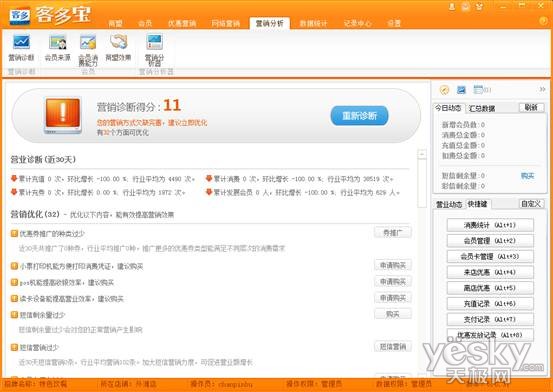Click the 新增会员数 : 0 entry

tap(463, 125)
